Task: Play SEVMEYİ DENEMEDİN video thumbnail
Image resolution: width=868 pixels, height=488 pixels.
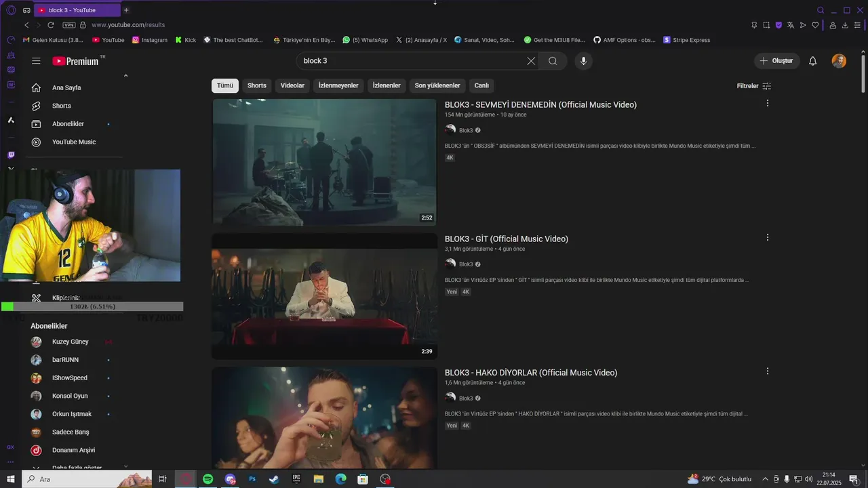Action: coord(324,163)
